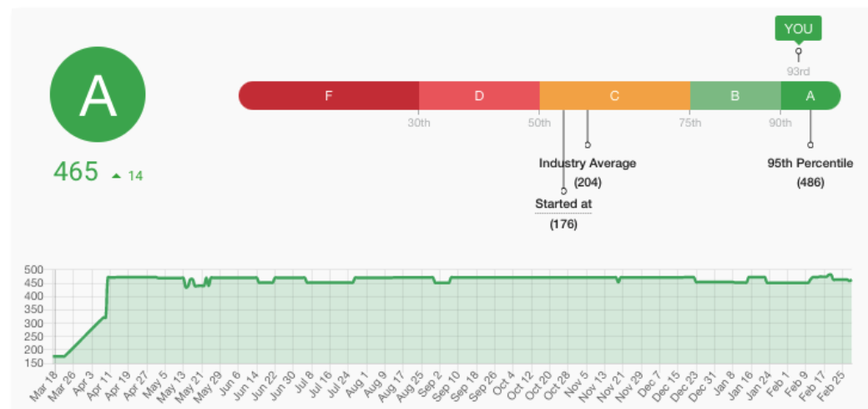The height and width of the screenshot is (409, 868).
Task: Select the D grade segment of the bar
Action: [x=479, y=95]
